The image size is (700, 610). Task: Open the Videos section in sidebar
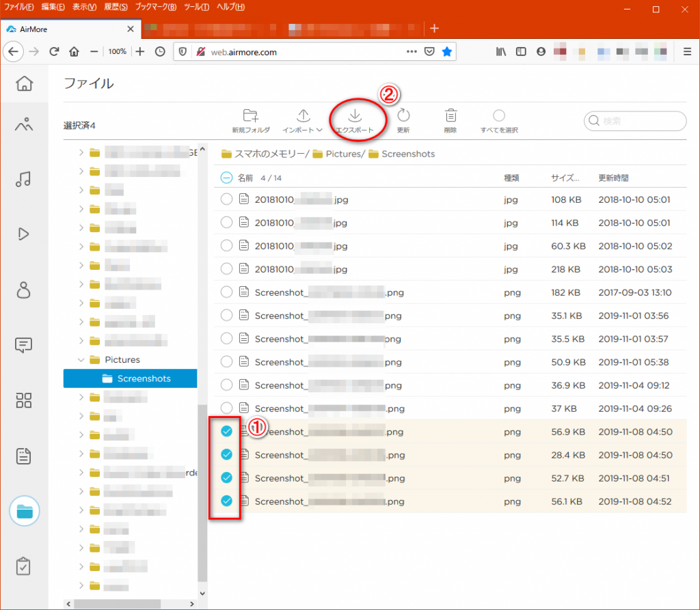click(x=24, y=234)
